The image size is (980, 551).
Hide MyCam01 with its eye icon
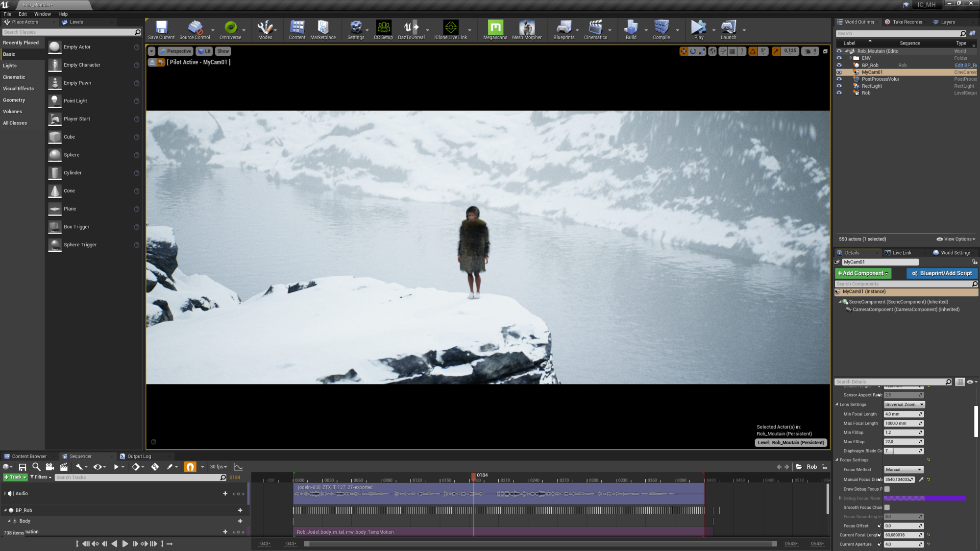[x=839, y=72]
